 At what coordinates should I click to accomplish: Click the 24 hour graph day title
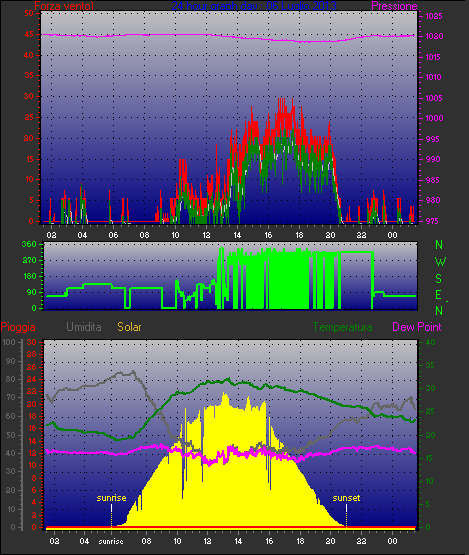pyautogui.click(x=254, y=6)
